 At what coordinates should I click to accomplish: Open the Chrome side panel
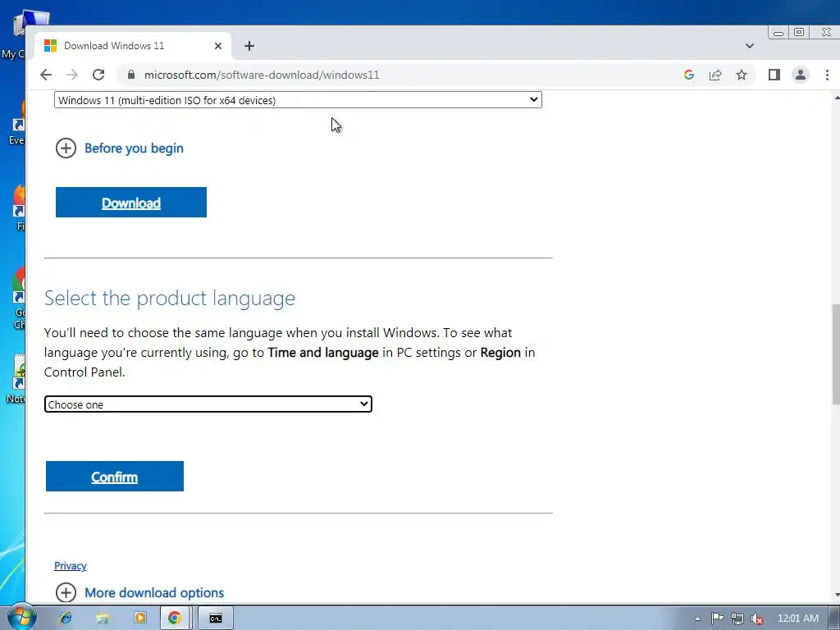coord(774,75)
